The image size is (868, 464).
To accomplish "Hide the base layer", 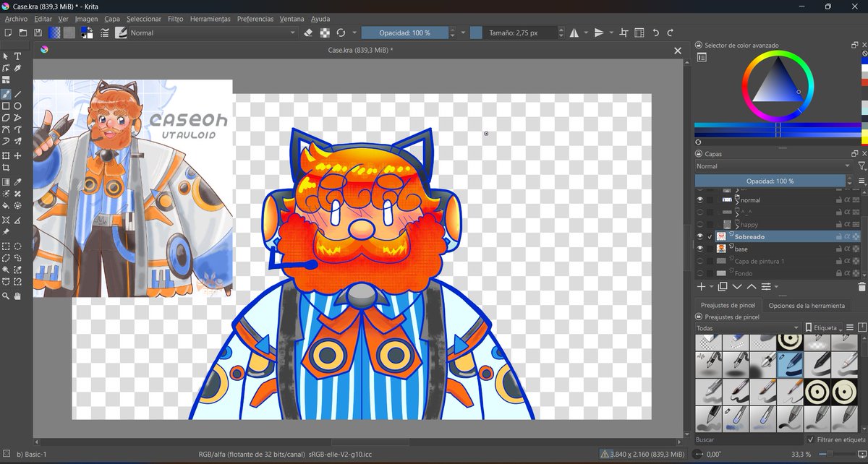I will (x=700, y=249).
